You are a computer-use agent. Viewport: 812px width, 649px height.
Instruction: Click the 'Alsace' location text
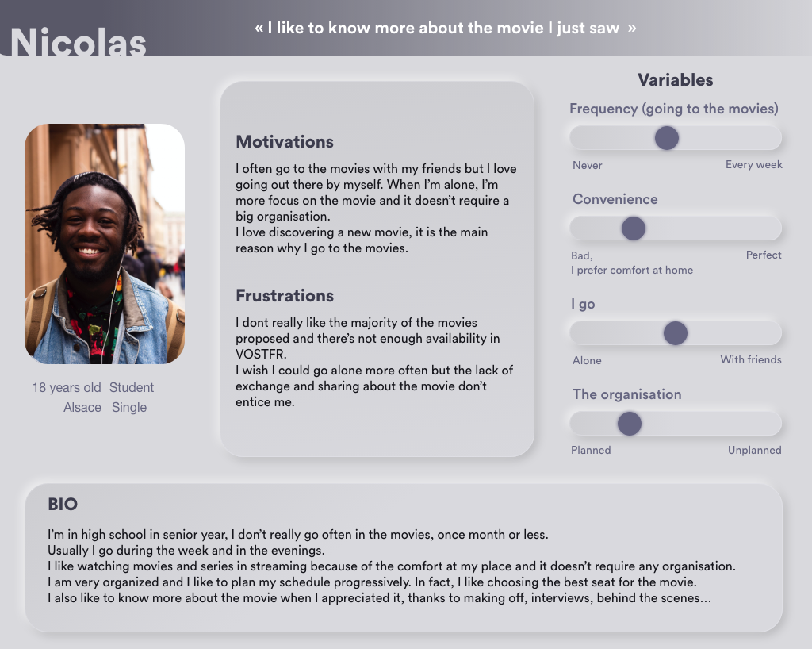pos(82,408)
